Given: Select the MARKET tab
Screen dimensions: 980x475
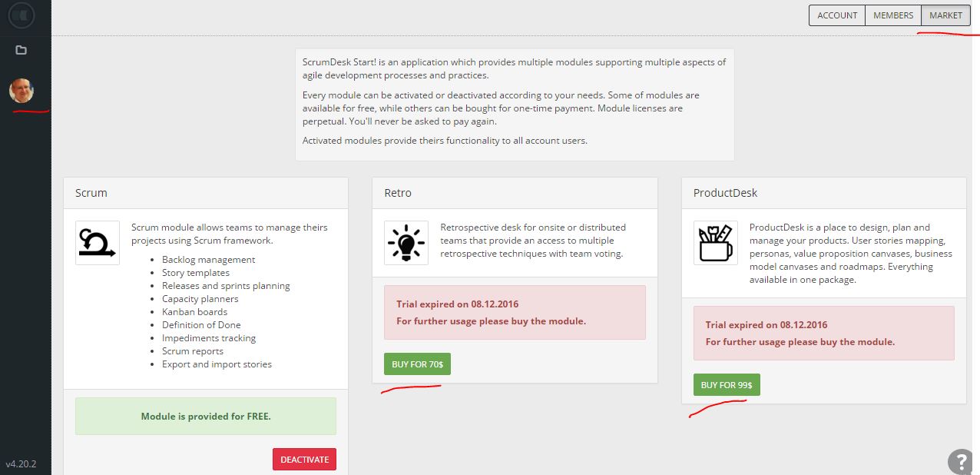Looking at the screenshot, I should point(945,15).
